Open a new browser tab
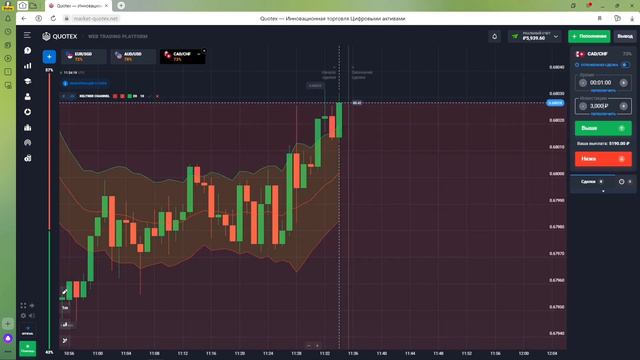 point(121,6)
